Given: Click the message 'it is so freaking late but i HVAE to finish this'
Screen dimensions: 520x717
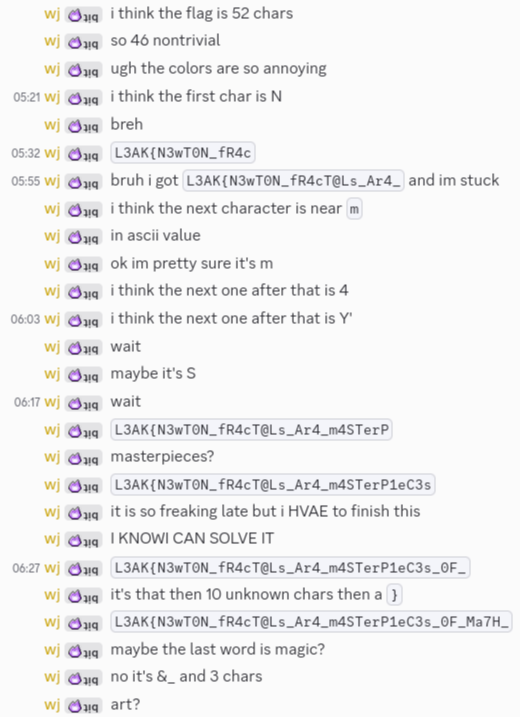Looking at the screenshot, I should pyautogui.click(x=265, y=512).
